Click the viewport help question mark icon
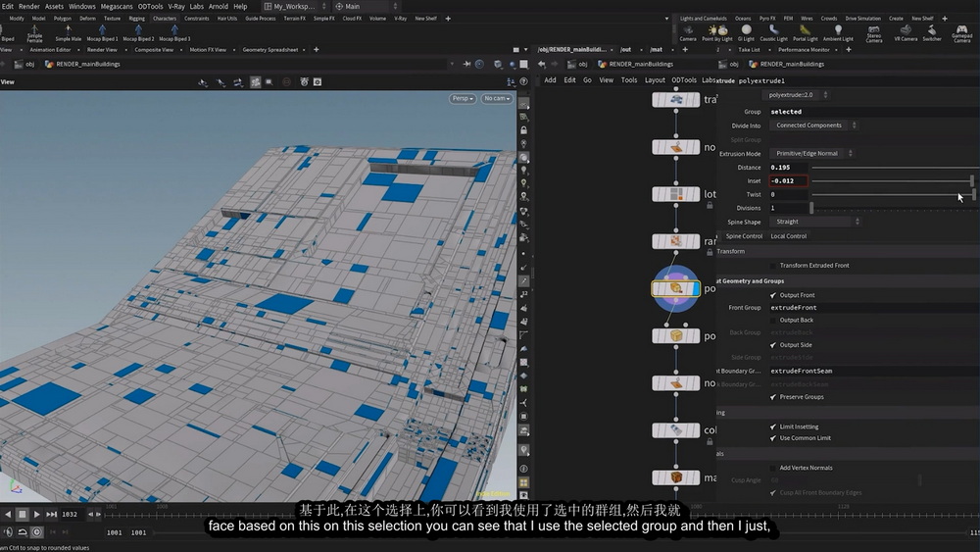The width and height of the screenshot is (980, 552). pos(523,82)
